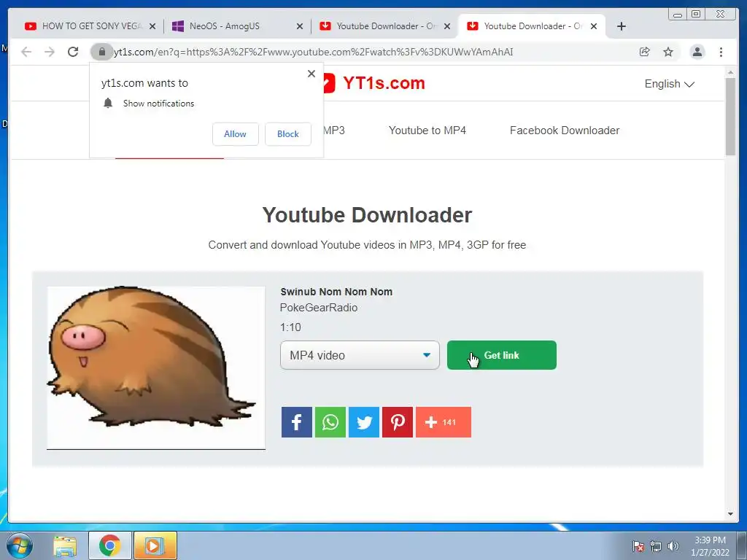The width and height of the screenshot is (747, 560).
Task: Click the Swinub video thumbnail
Action: tap(156, 367)
